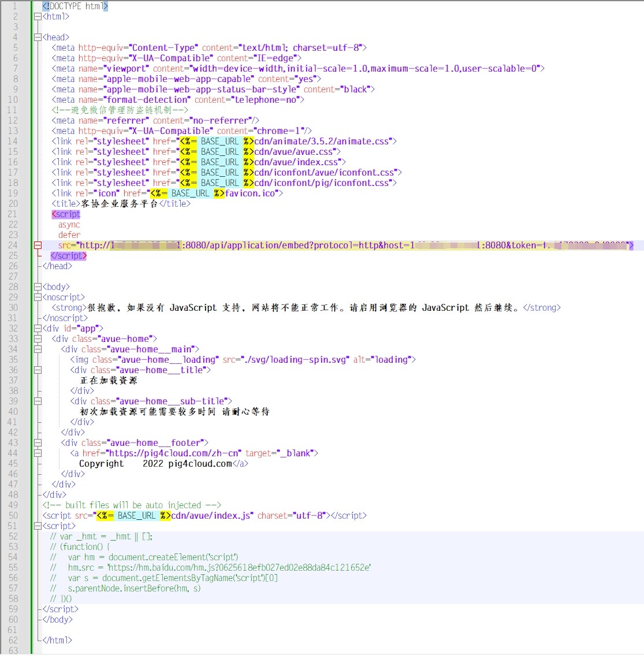Screen dimensions: 644x655
Task: Click the closing </body> tag
Action: pyautogui.click(x=57, y=620)
